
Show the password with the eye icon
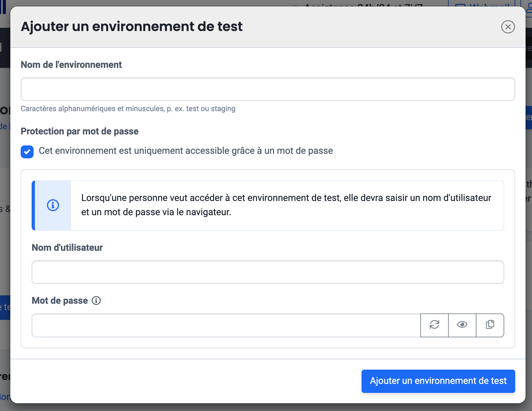[462, 325]
